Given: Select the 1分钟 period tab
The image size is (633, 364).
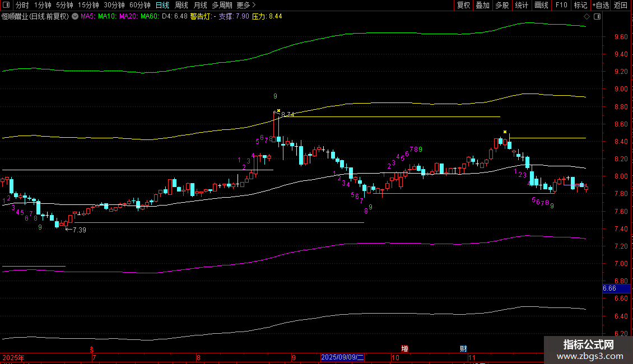Looking at the screenshot, I should (x=43, y=5).
